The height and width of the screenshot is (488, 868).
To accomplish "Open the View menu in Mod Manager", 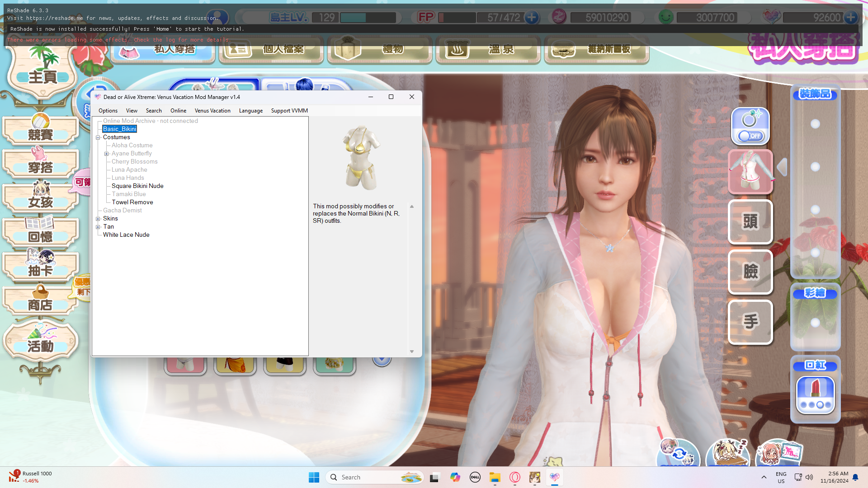I will click(132, 111).
